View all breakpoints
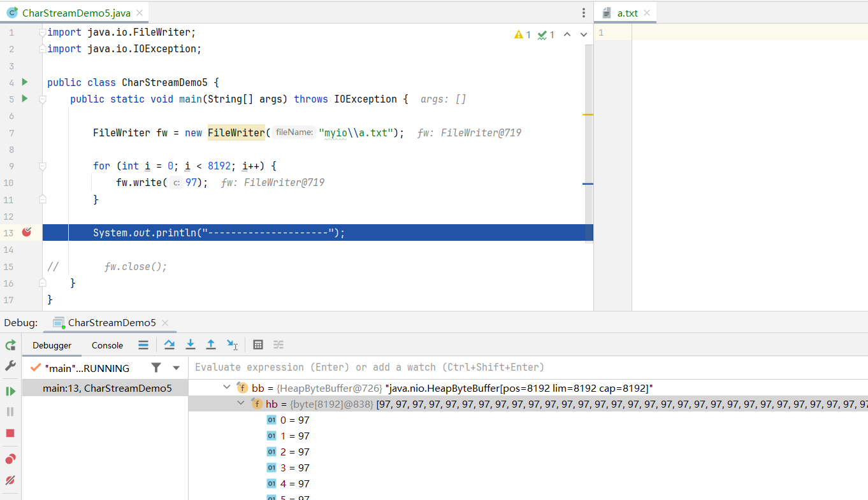The width and height of the screenshot is (868, 500). (10, 459)
